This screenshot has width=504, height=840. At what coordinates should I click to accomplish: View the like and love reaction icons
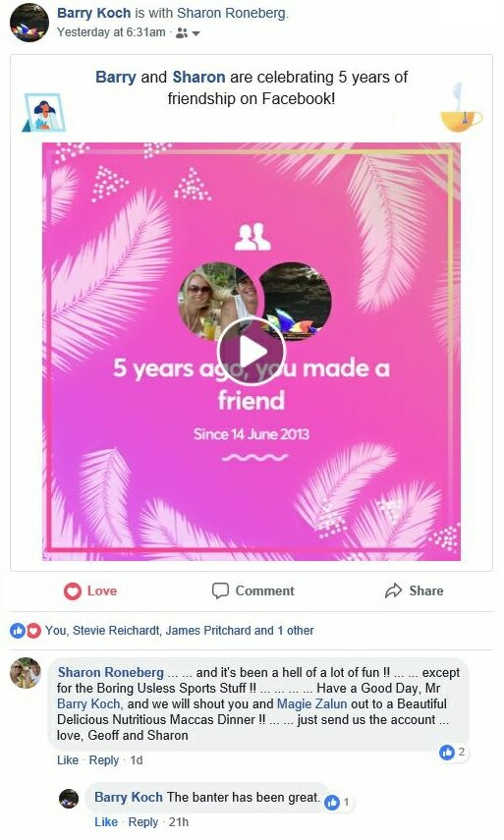tap(26, 631)
